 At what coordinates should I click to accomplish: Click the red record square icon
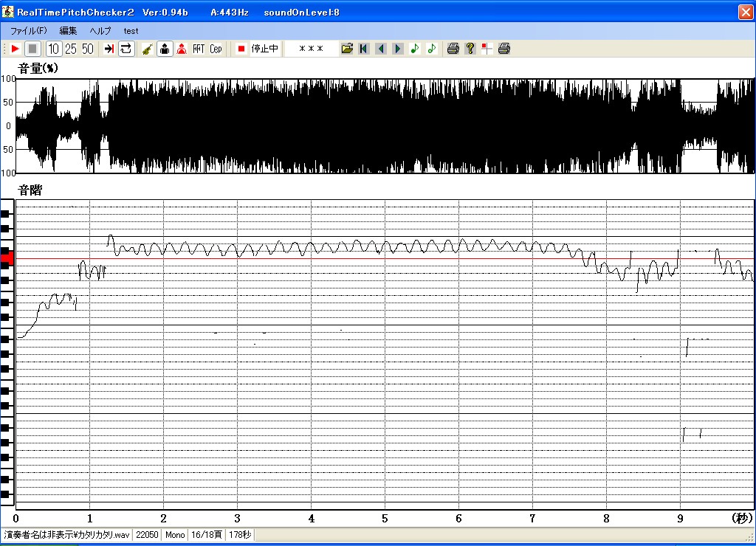[241, 49]
